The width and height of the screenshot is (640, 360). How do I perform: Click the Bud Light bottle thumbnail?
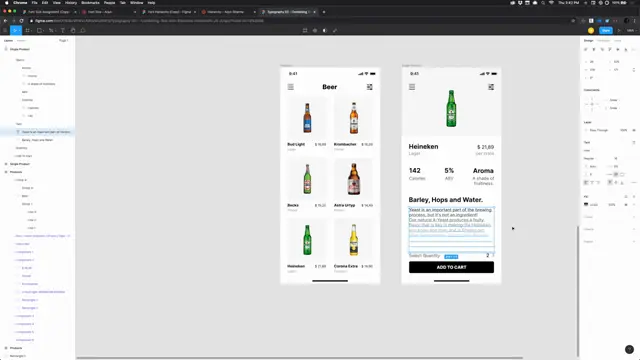[307, 118]
